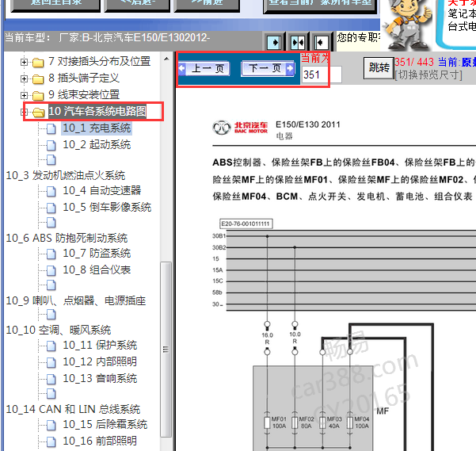
Task: Click page icon beside 10_1 充电系统
Action: click(51, 128)
